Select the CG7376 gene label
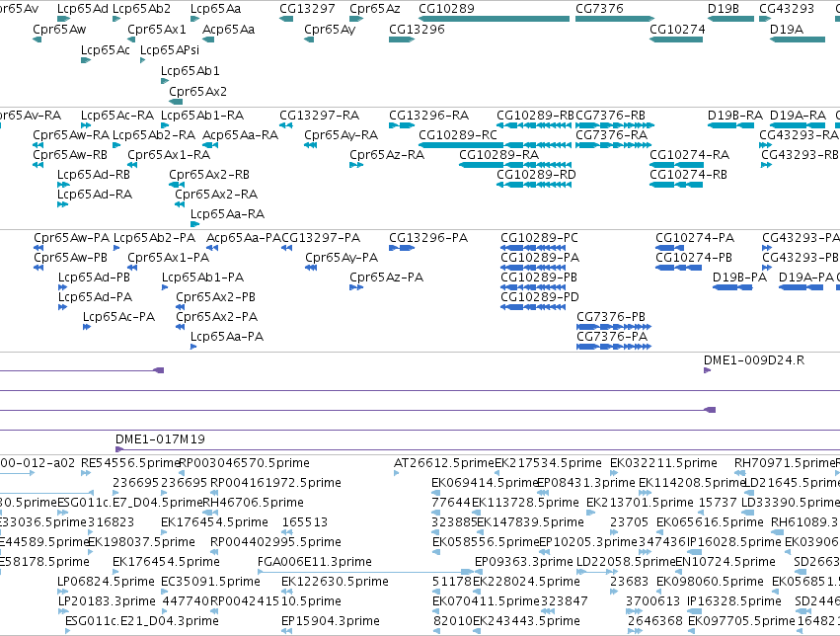This screenshot has height=636, width=840. tap(599, 9)
